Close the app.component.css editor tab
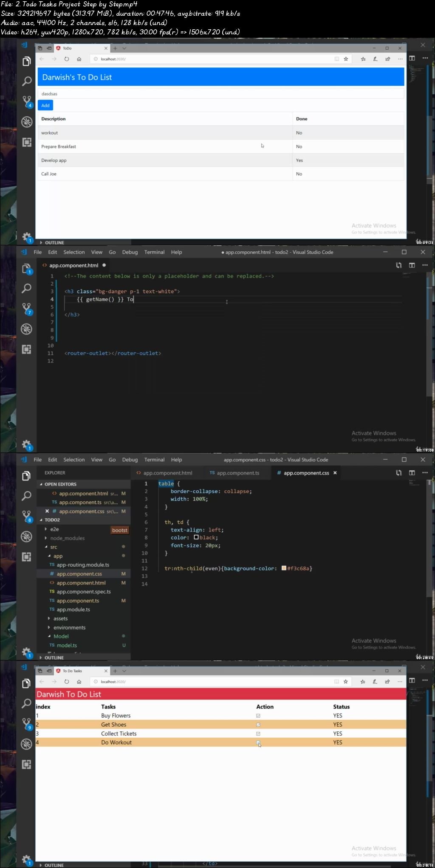The image size is (435, 868). [x=335, y=473]
